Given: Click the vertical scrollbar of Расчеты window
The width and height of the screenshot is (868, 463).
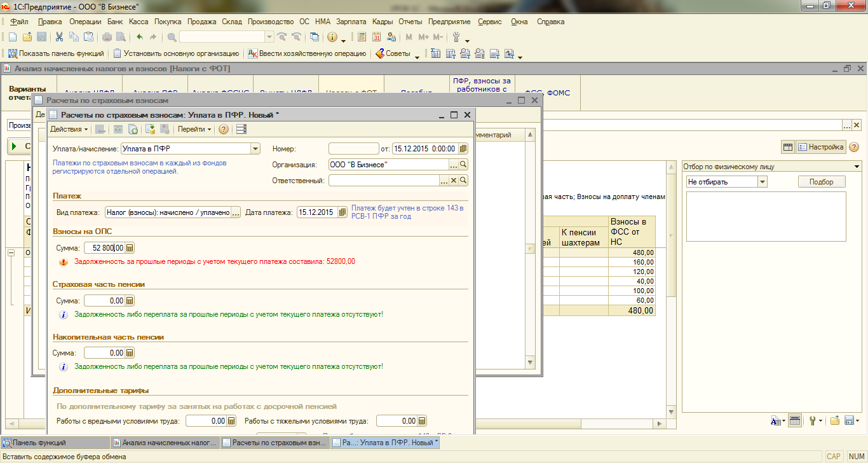Looking at the screenshot, I should coord(531,247).
